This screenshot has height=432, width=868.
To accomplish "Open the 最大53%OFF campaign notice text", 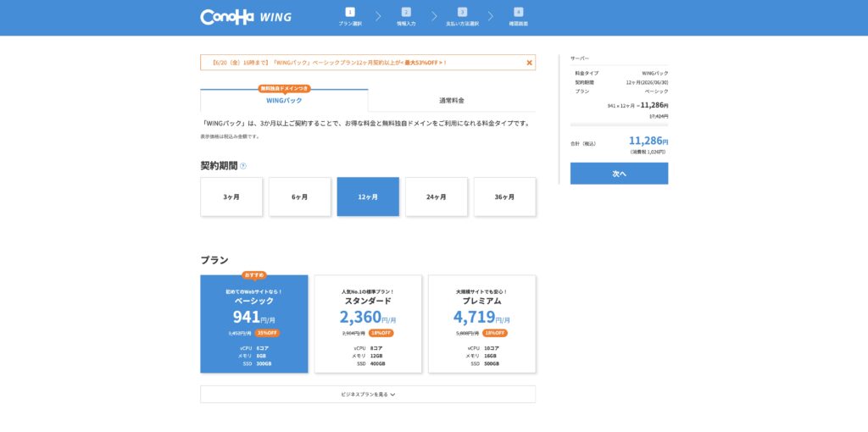I will pos(330,63).
